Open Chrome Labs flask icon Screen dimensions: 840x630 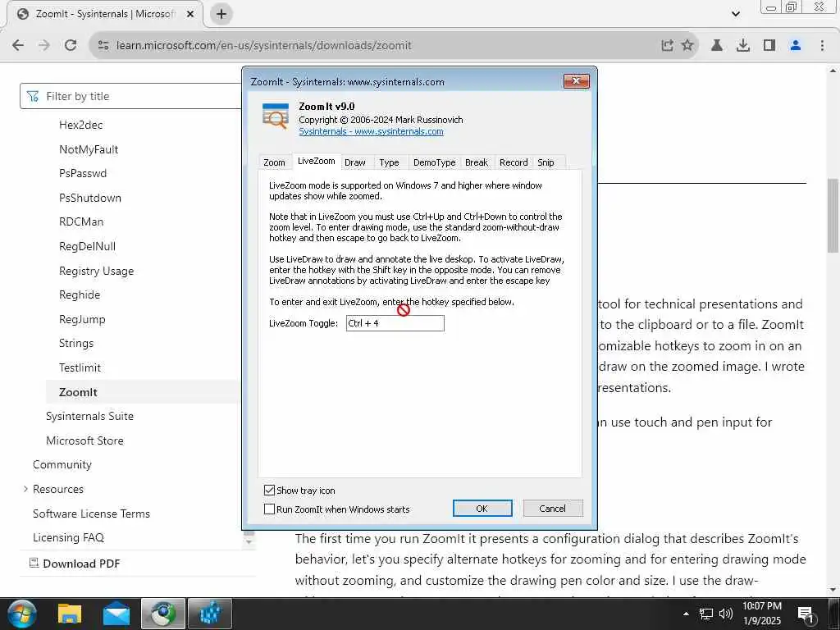pos(716,46)
